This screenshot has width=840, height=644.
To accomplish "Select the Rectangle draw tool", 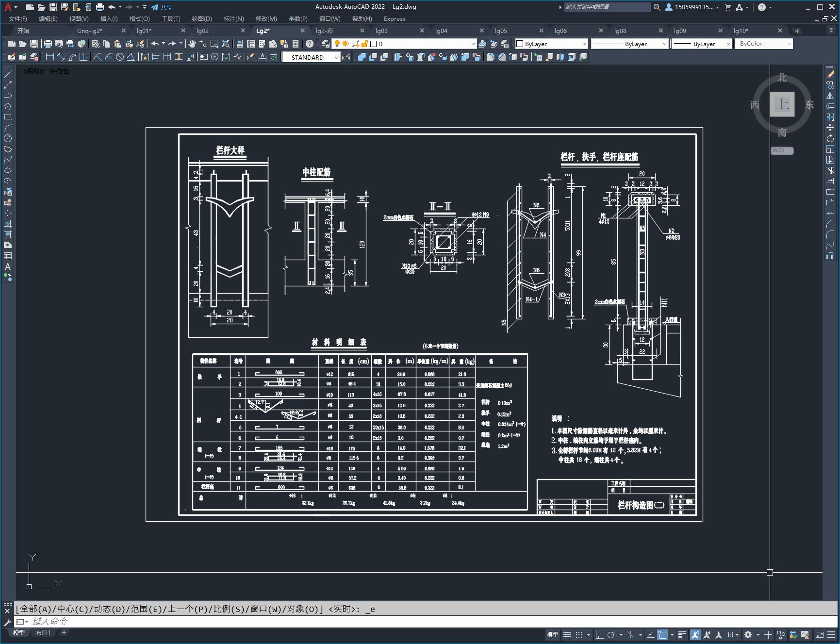I will click(8, 117).
